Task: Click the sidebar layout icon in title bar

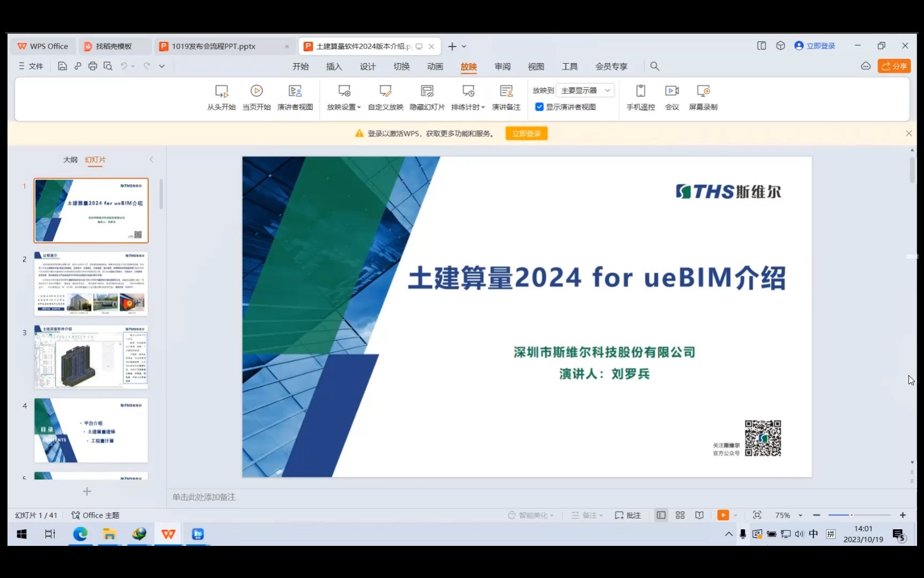Action: [x=761, y=46]
